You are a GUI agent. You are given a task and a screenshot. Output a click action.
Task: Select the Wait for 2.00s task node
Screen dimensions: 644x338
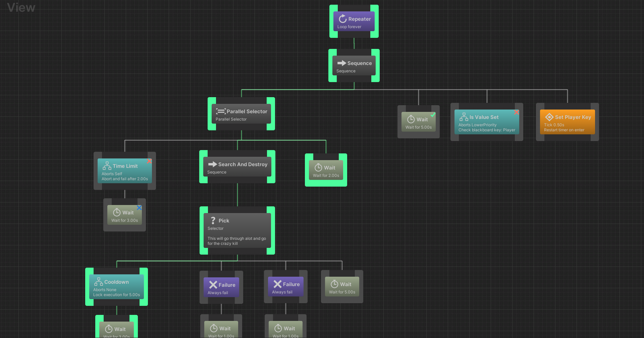tap(326, 170)
